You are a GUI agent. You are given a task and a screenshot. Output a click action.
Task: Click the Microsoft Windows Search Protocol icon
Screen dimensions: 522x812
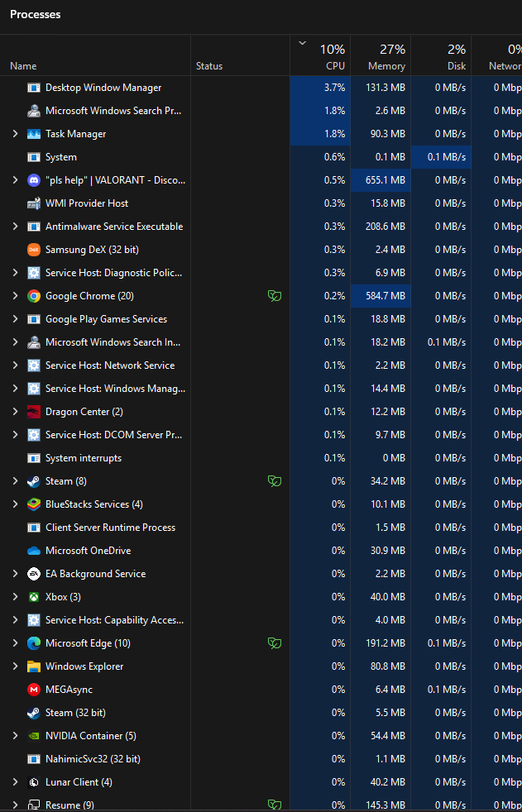[x=34, y=111]
